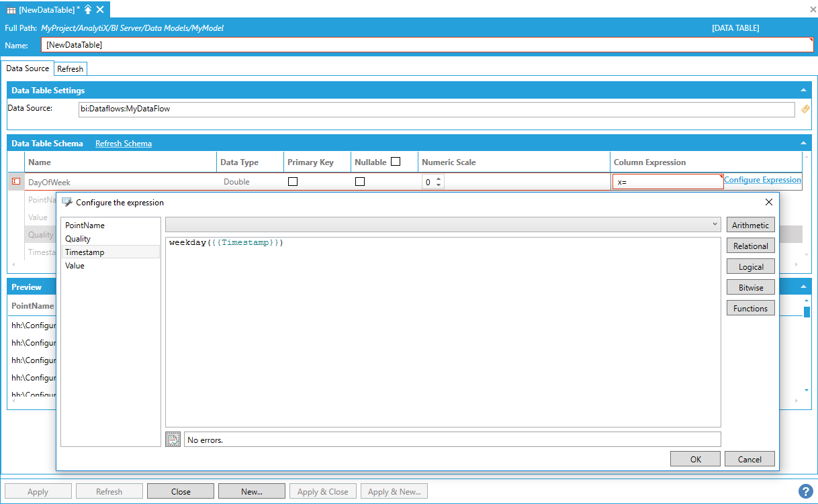Screen dimensions: 818x504
Task: Click the help question mark icon
Action: coord(805,491)
